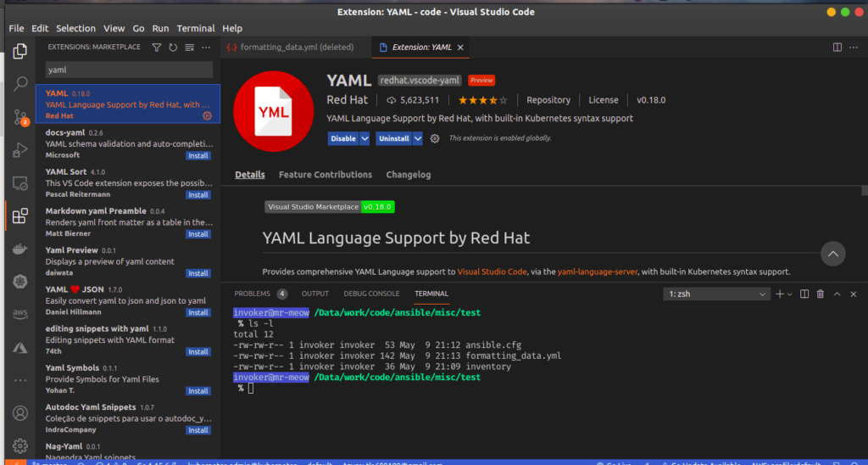Open the Selection menu

point(75,28)
